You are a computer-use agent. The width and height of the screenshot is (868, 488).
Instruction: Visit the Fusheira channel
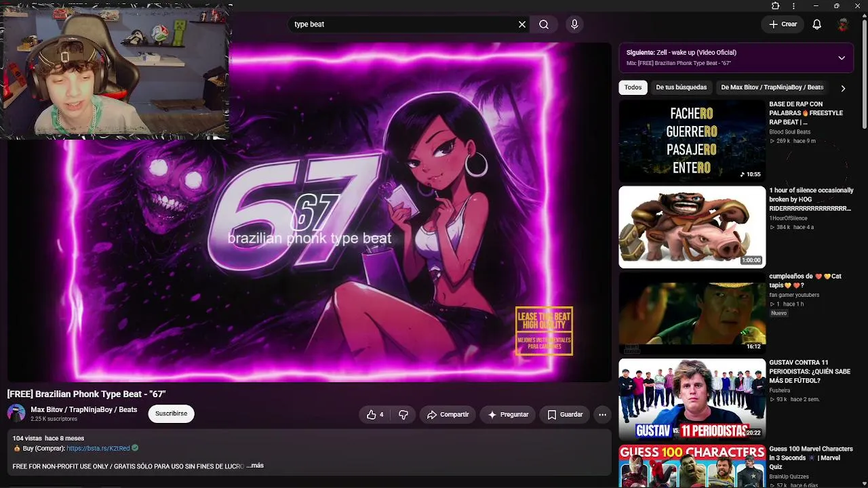tap(780, 390)
